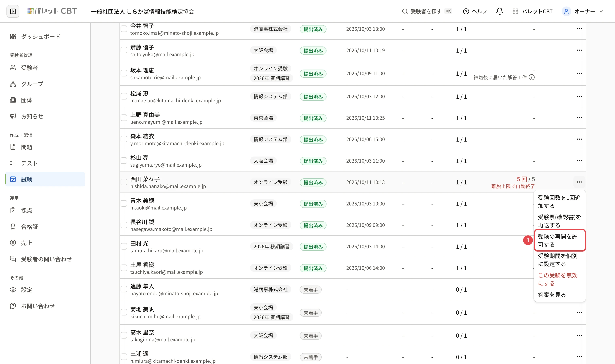This screenshot has height=364, width=615.
Task: Click the owner avatar icon
Action: coord(566,11)
